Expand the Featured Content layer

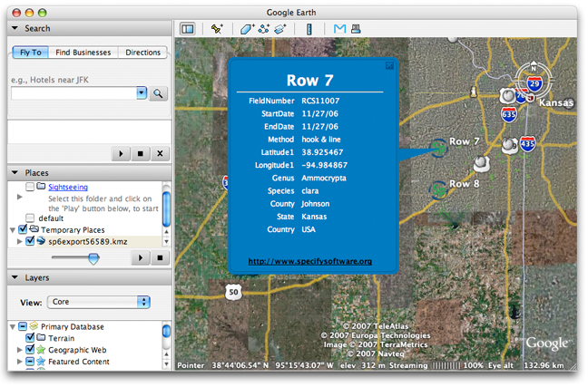(20, 362)
